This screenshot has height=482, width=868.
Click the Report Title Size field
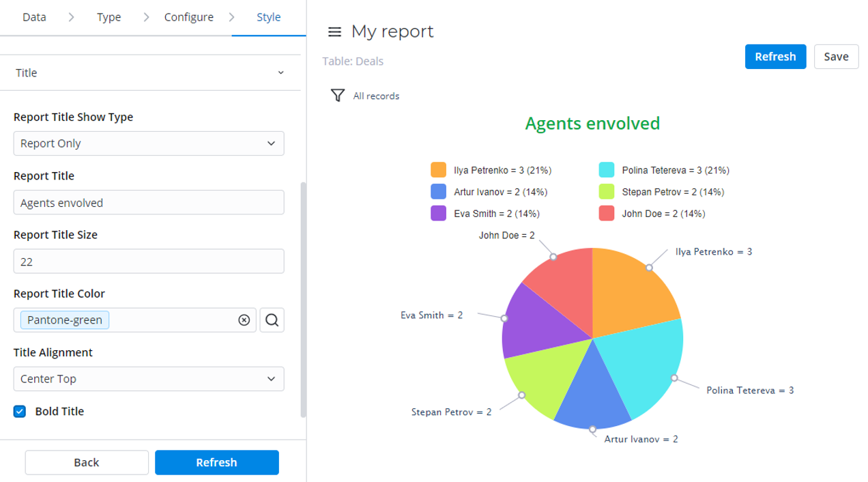click(x=149, y=261)
